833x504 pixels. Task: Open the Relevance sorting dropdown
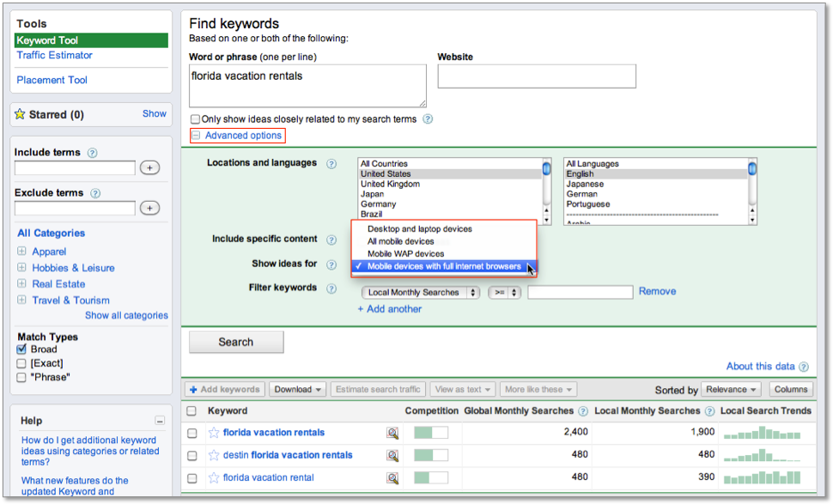tap(731, 389)
